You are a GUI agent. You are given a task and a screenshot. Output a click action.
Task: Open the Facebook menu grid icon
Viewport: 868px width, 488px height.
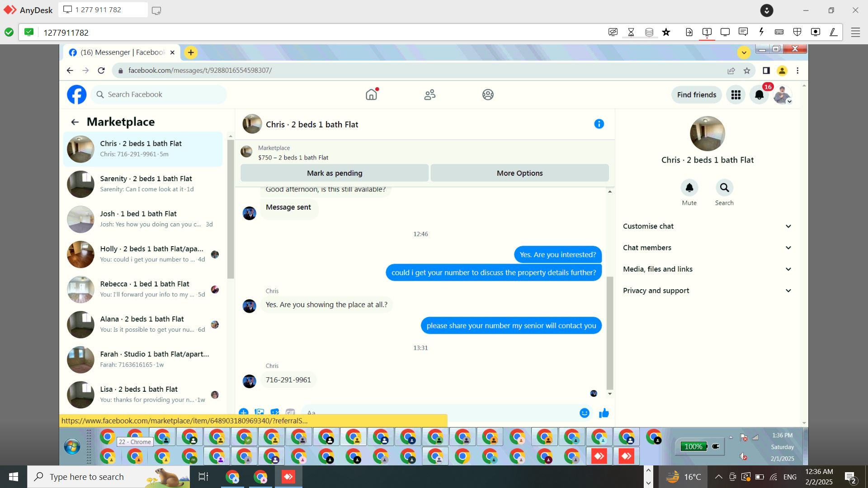click(x=736, y=94)
